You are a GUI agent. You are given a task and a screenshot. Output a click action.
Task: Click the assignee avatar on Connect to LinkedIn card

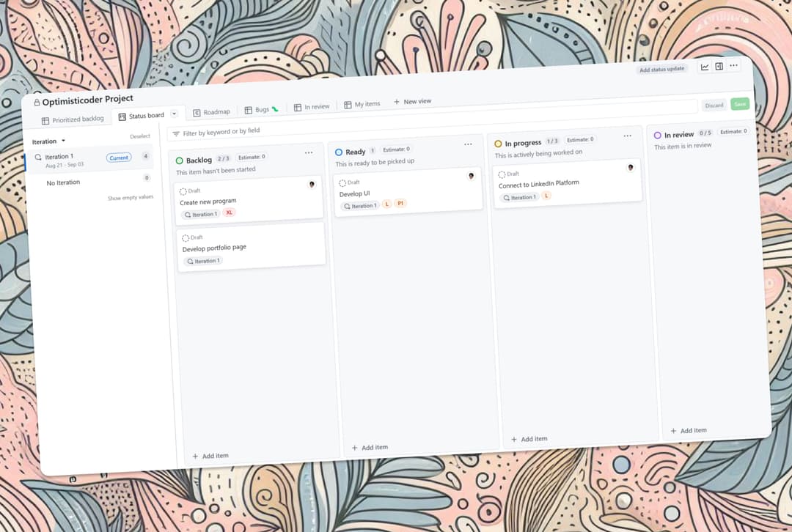click(x=629, y=167)
